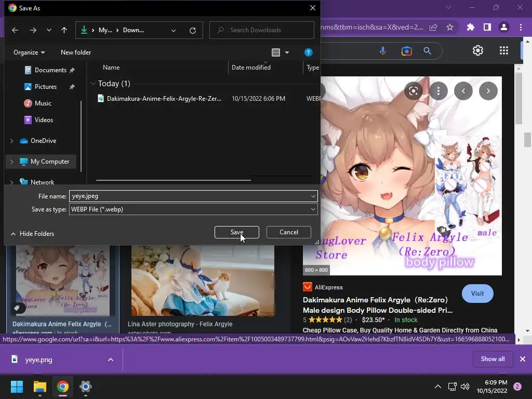Image resolution: width=532 pixels, height=399 pixels.
Task: Collapse the Today (1) group
Action: click(x=93, y=84)
